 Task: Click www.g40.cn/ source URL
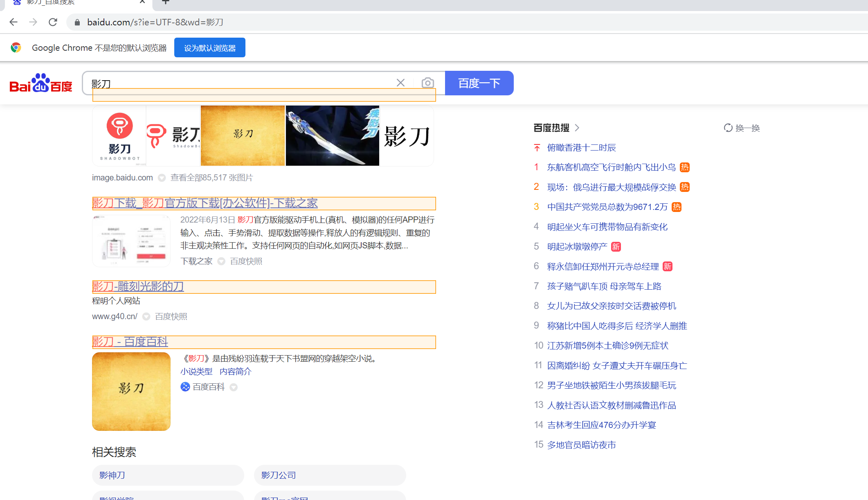pyautogui.click(x=115, y=316)
